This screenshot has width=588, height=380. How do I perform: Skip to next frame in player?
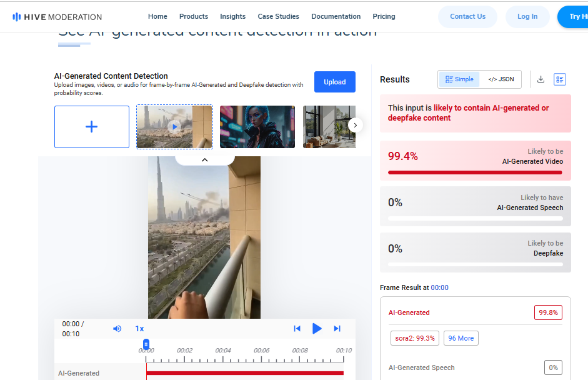pyautogui.click(x=337, y=329)
